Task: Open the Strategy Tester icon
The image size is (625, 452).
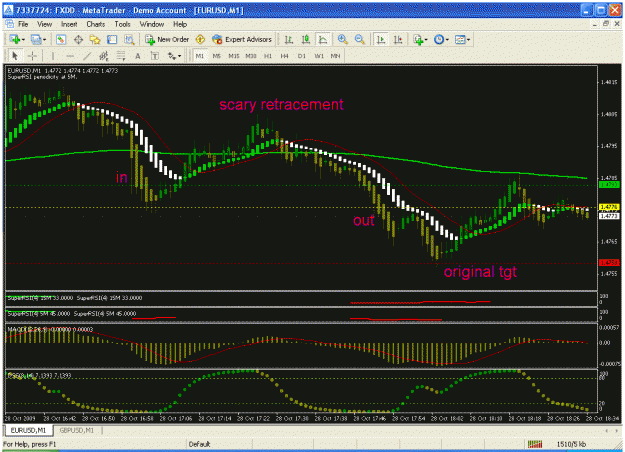Action: pyautogui.click(x=129, y=39)
